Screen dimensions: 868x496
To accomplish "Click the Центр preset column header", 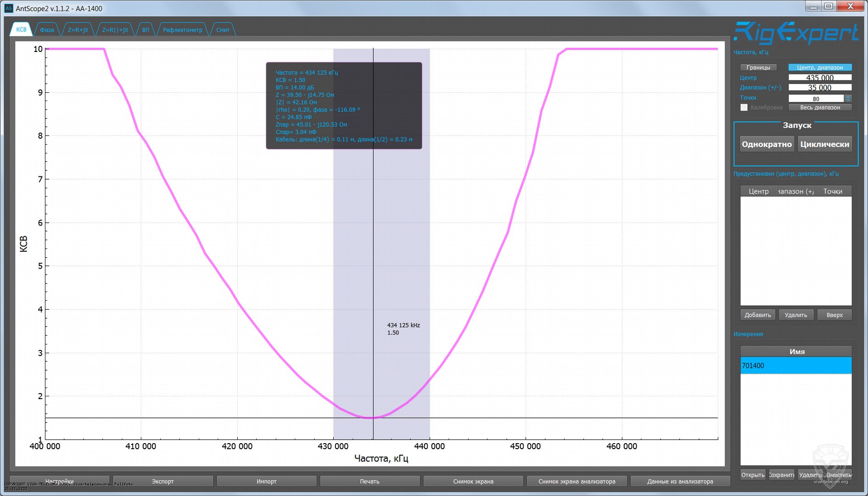I will 758,192.
